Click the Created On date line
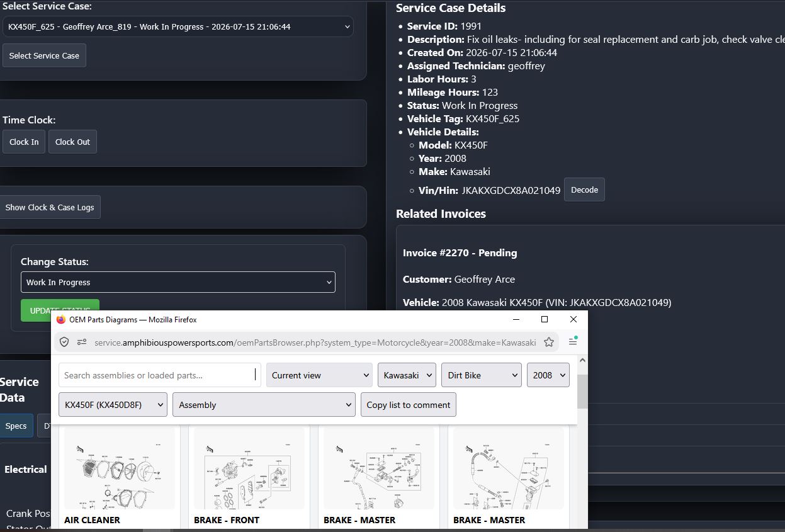The image size is (785, 532). [482, 52]
